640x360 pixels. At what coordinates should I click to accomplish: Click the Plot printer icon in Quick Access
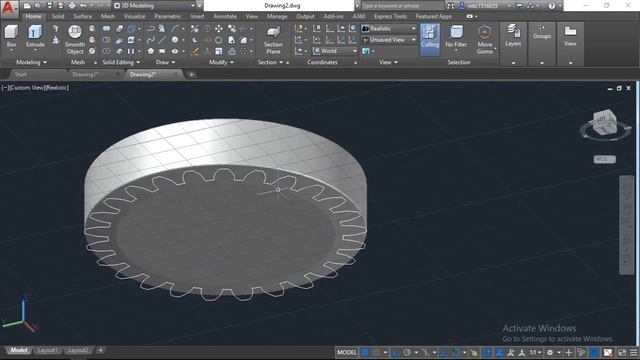72,6
